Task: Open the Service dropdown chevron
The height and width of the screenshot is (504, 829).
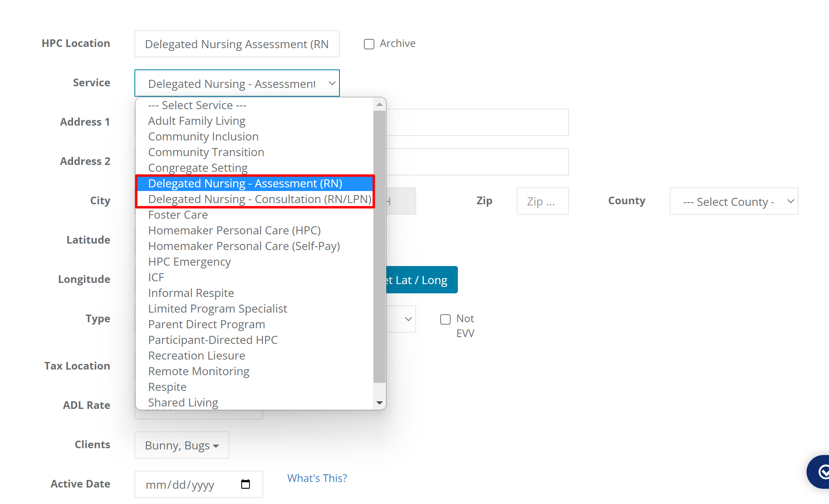Action: [x=331, y=83]
